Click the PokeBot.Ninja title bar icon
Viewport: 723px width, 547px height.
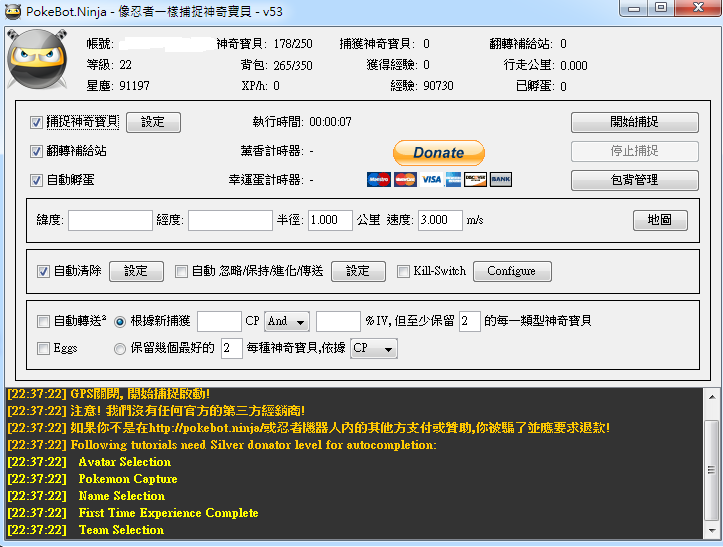(13, 11)
